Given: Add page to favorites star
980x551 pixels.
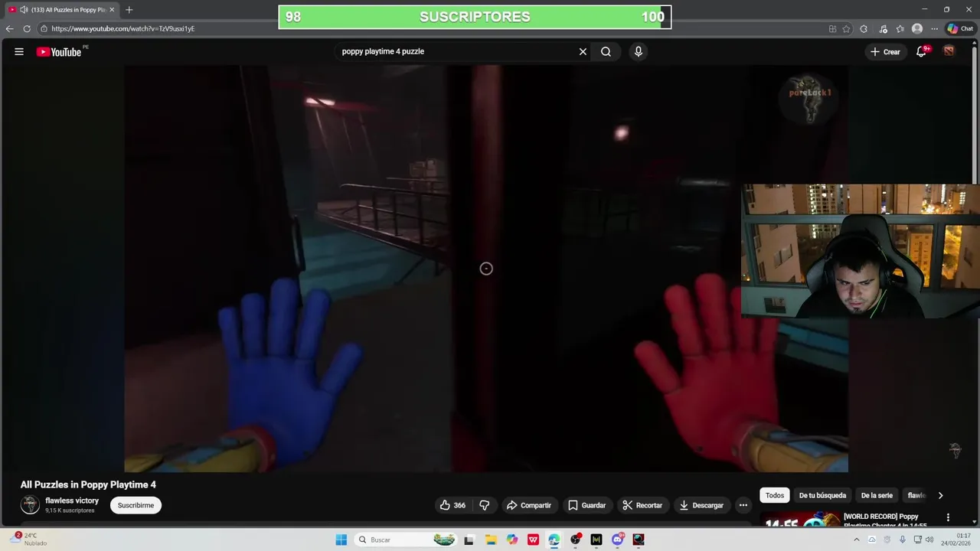Looking at the screenshot, I should [846, 29].
